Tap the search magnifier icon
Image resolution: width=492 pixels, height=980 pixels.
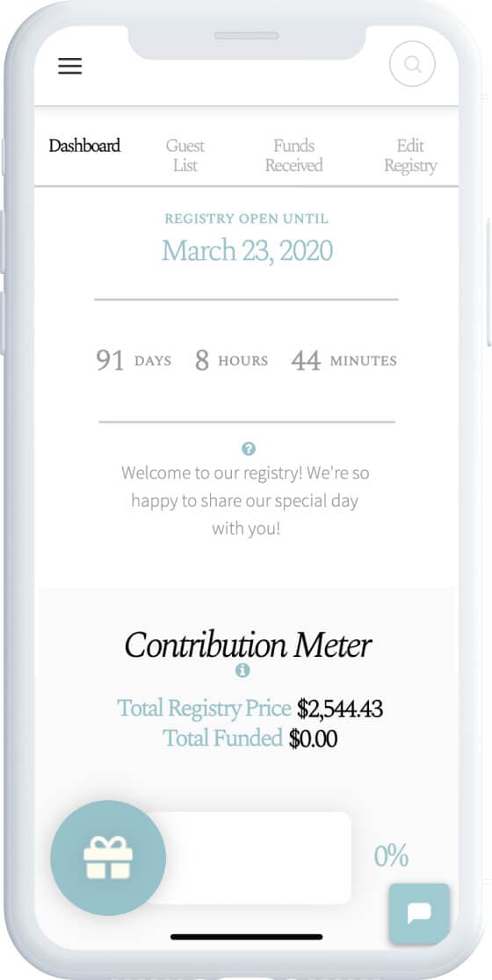412,64
